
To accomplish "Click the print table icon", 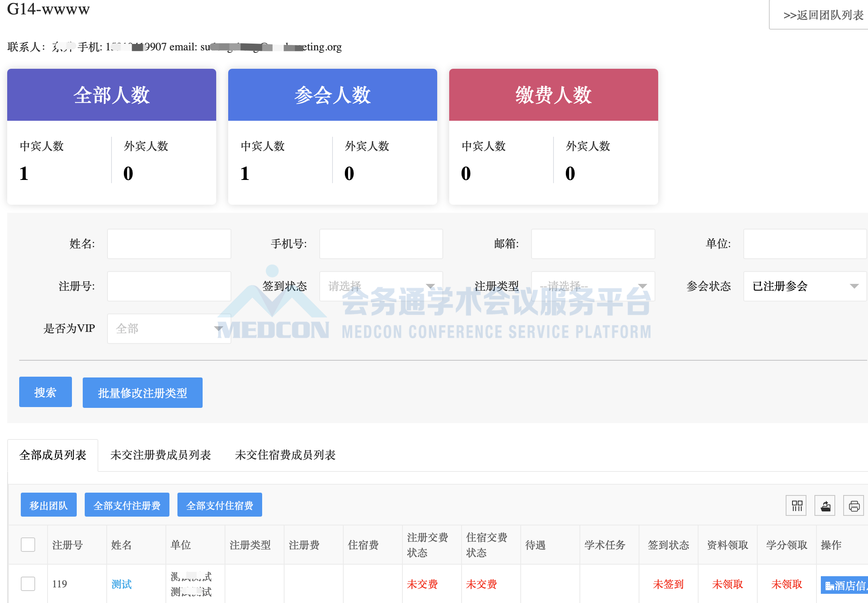I will tap(854, 505).
